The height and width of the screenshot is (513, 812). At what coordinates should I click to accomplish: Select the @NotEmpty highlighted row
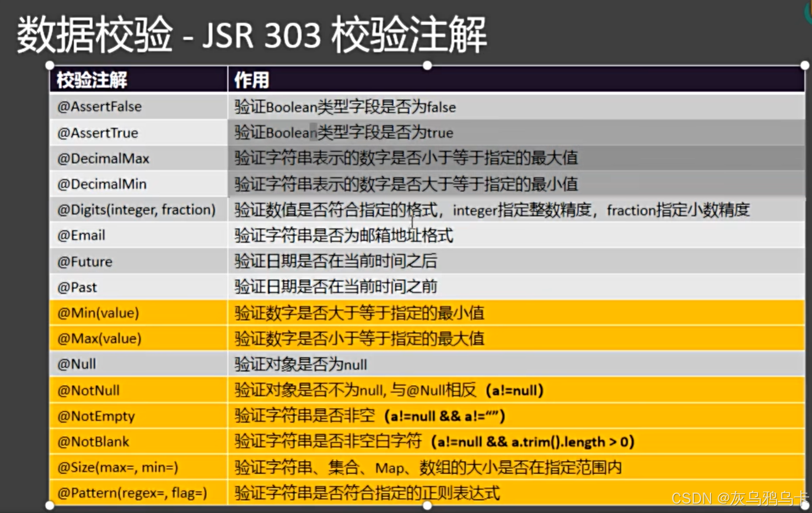[x=97, y=416]
